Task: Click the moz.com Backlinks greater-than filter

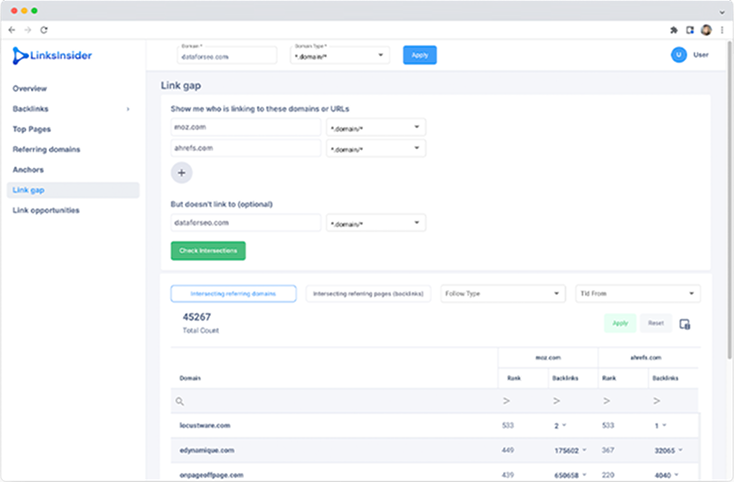Action: (557, 401)
